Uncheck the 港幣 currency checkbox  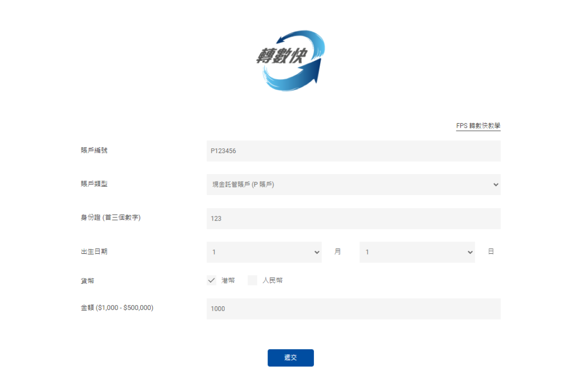pos(211,280)
